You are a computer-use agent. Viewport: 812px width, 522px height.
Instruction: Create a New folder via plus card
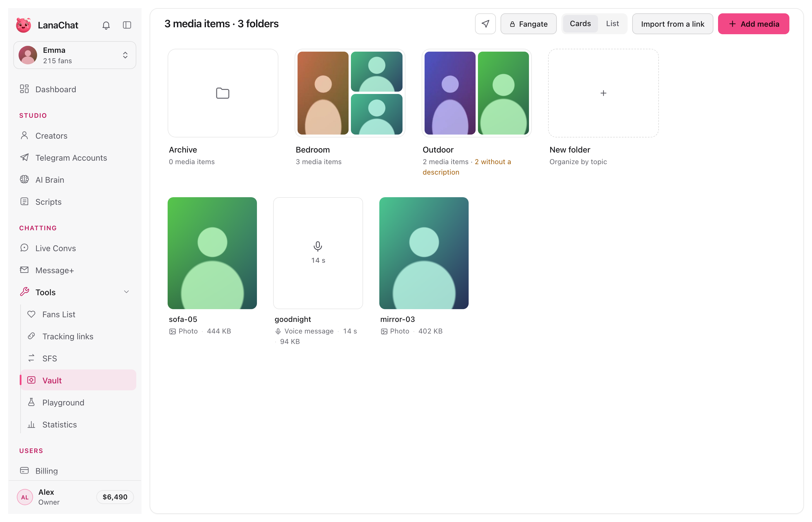[x=603, y=93]
